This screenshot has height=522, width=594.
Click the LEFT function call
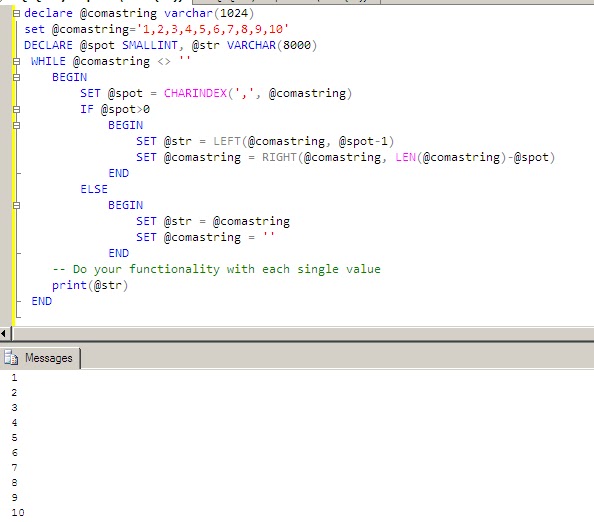point(303,141)
